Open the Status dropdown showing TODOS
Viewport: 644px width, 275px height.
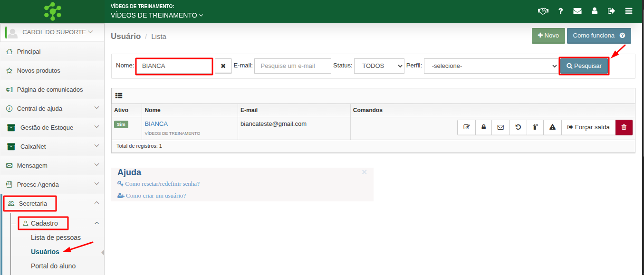379,66
